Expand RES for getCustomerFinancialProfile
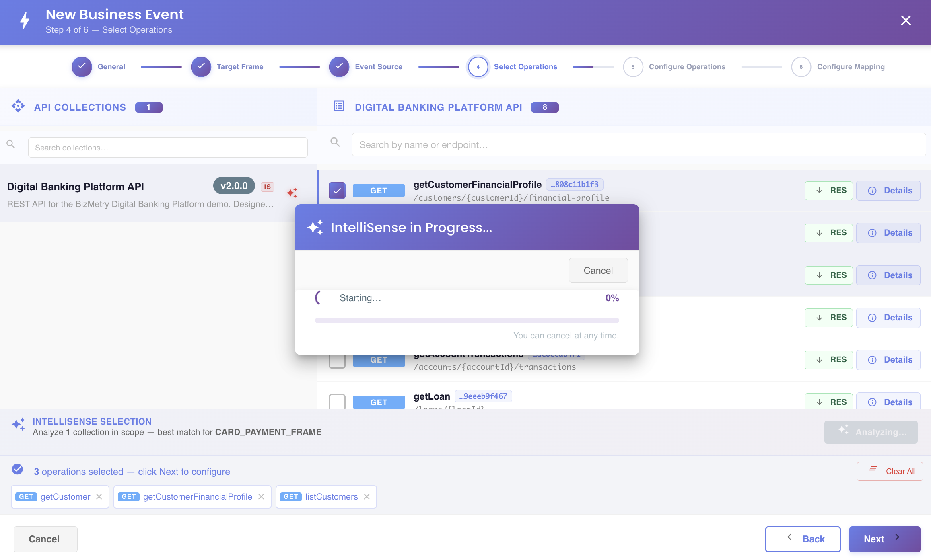This screenshot has height=560, width=931. [x=829, y=191]
